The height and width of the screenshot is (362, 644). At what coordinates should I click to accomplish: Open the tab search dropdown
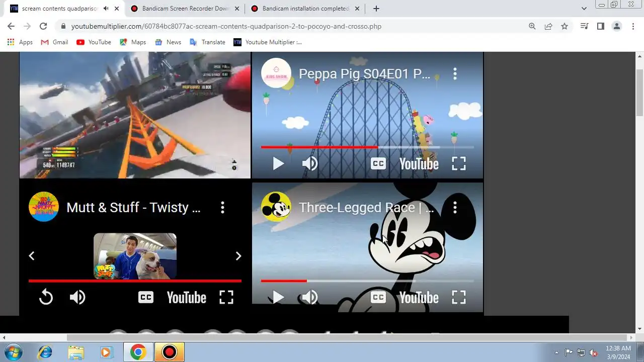pyautogui.click(x=584, y=9)
